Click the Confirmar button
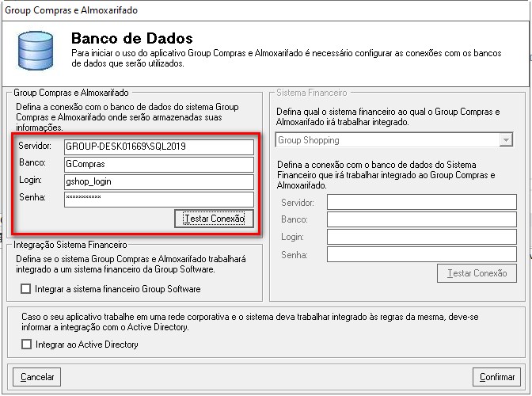This screenshot has width=532, height=396. (x=496, y=377)
